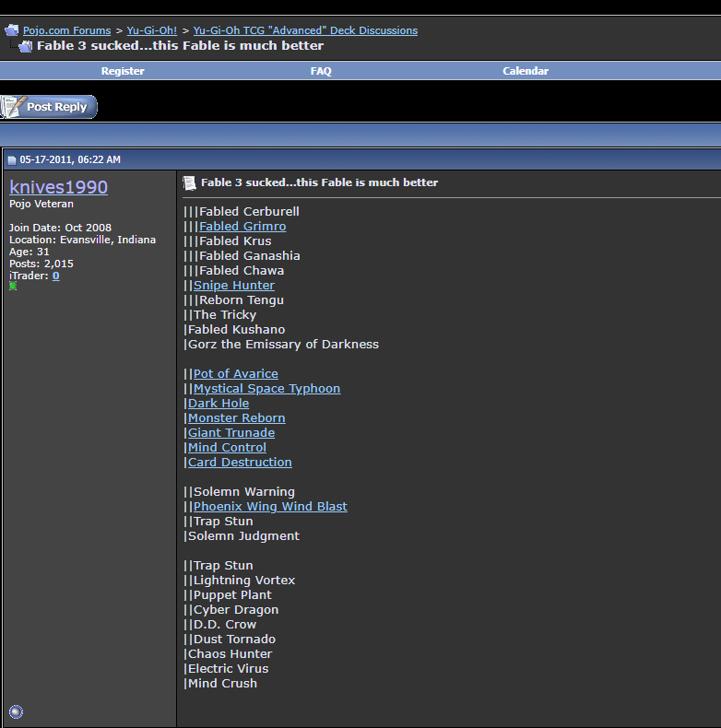The width and height of the screenshot is (721, 728).
Task: Click the Solemn Judgment text line
Action: tap(242, 535)
